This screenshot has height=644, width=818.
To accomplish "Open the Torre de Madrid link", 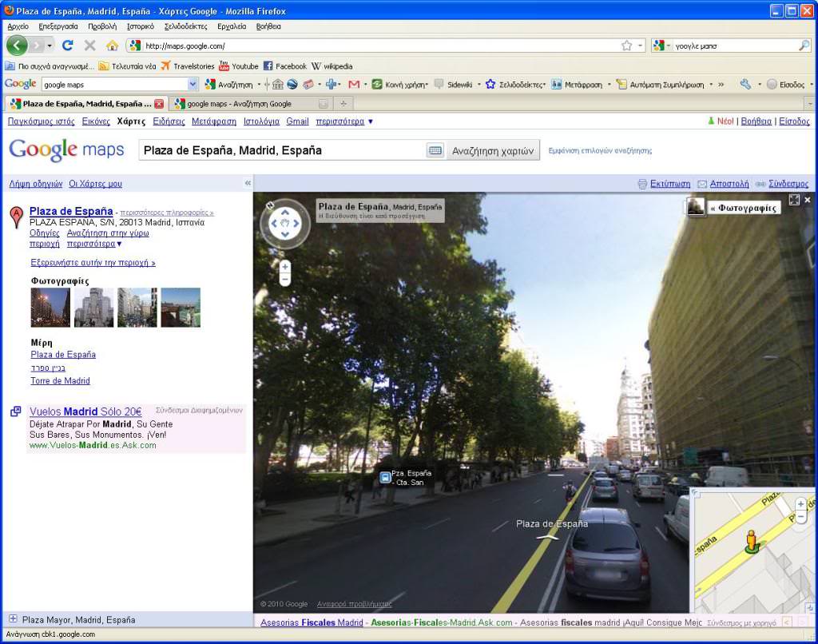I will pos(60,380).
